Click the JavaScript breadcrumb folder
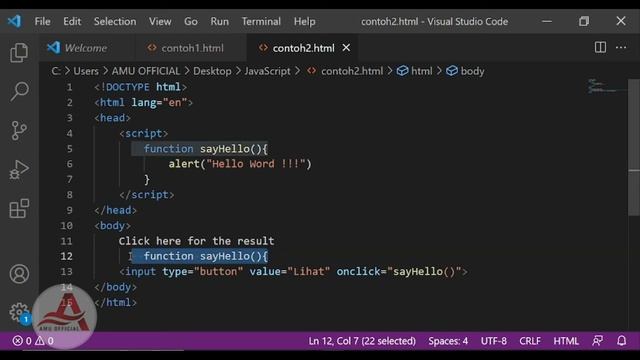This screenshot has height=360, width=640. [x=267, y=71]
